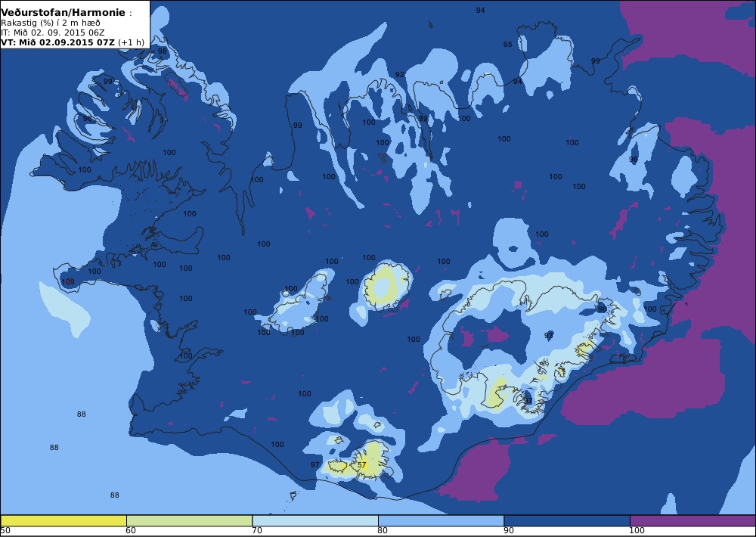Viewport: 756px width, 537px height.
Task: Click the pale green 60–70 legend band
Action: (189, 520)
